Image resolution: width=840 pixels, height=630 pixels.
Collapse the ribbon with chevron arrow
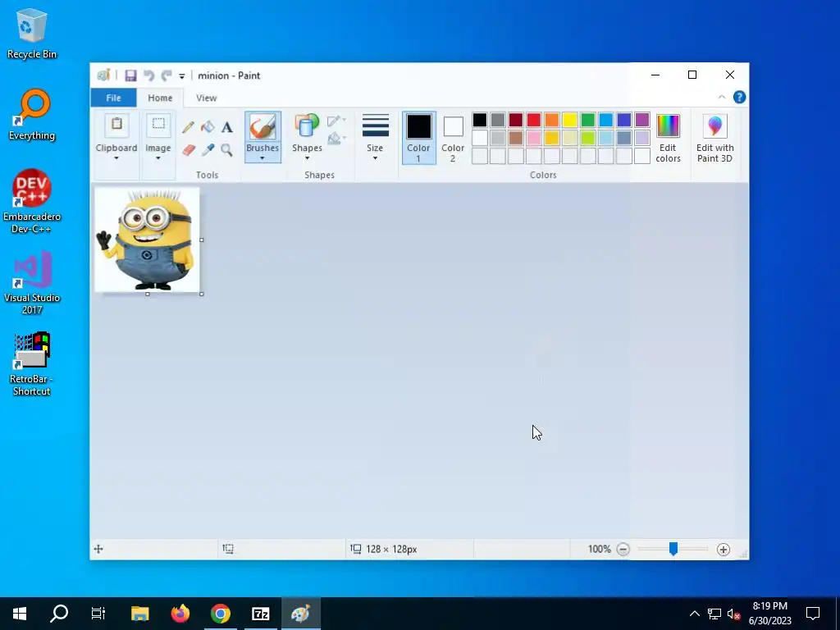pos(722,97)
